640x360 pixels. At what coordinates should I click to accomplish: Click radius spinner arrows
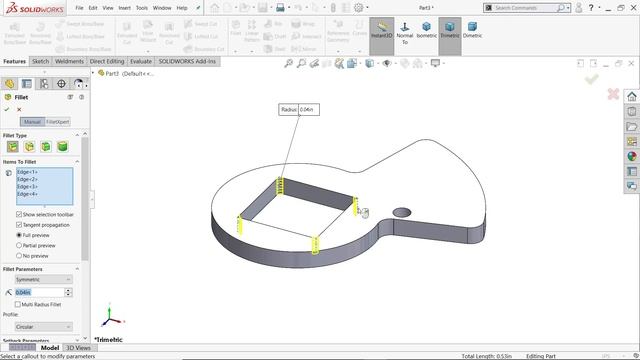click(x=68, y=292)
